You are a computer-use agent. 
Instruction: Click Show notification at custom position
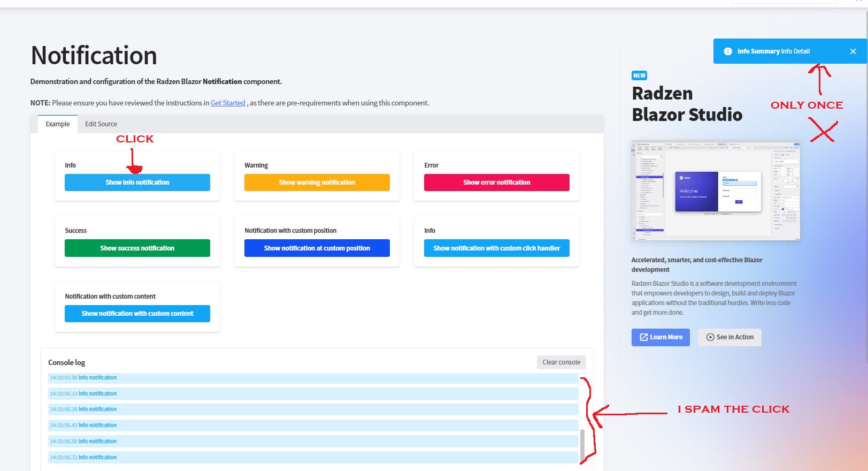[x=317, y=248]
